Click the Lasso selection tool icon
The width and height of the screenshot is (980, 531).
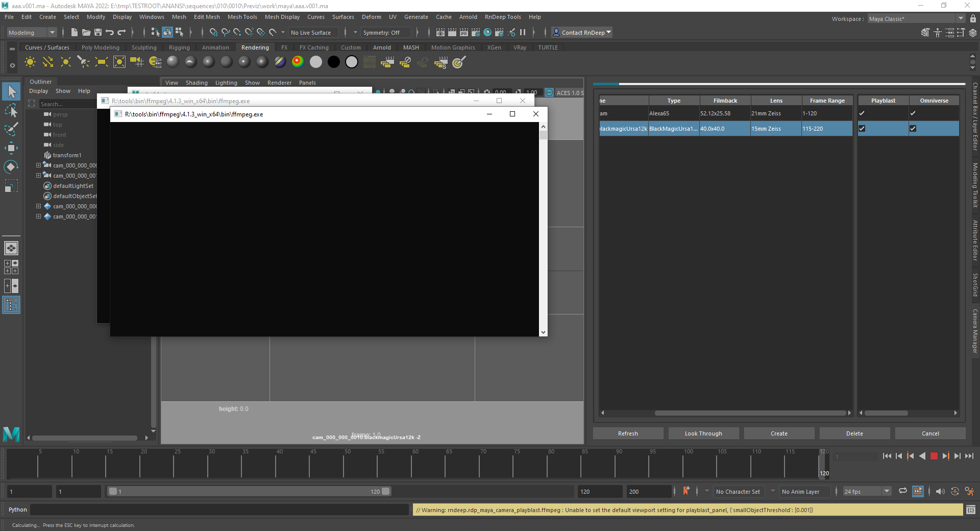(11, 110)
